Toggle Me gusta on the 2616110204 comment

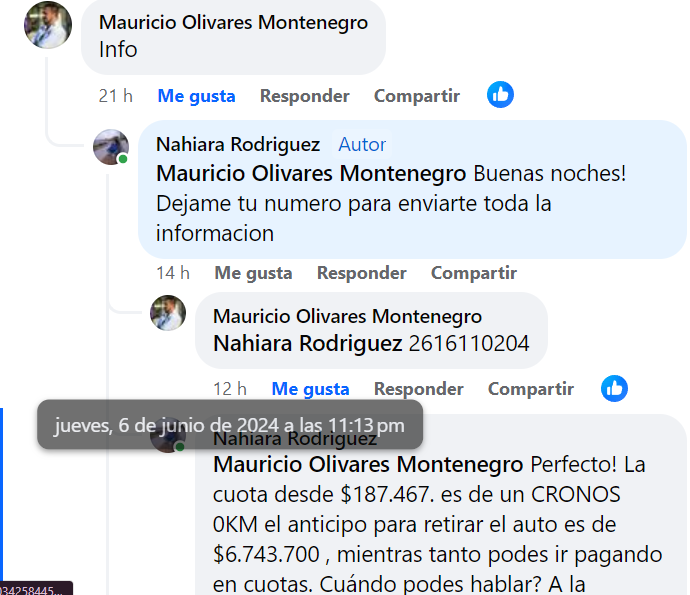[310, 389]
